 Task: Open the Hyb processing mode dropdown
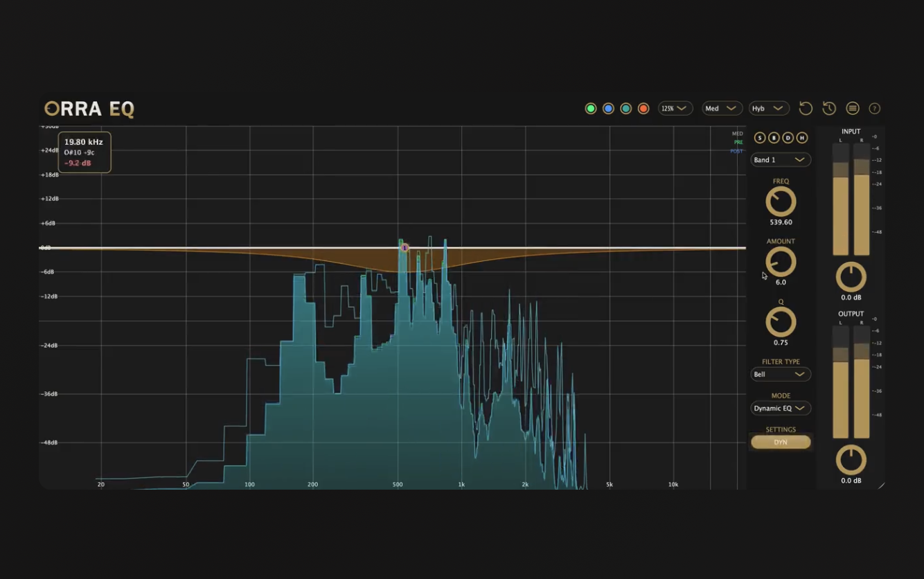(769, 109)
